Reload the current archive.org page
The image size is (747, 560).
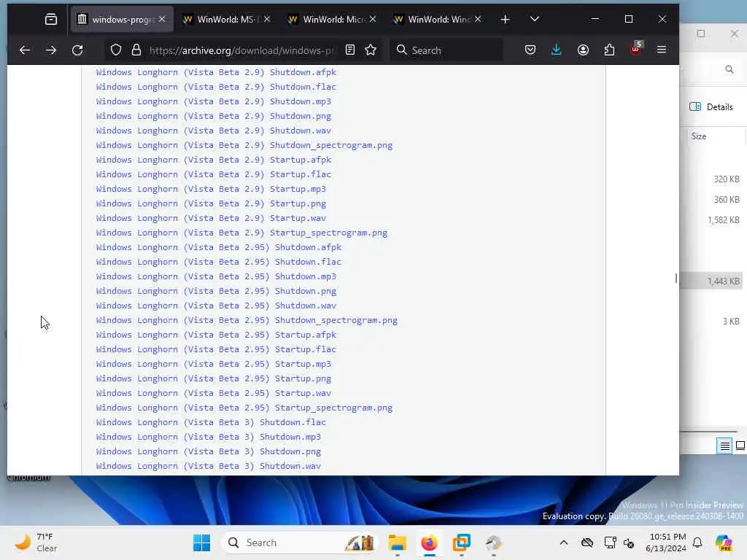pyautogui.click(x=77, y=50)
